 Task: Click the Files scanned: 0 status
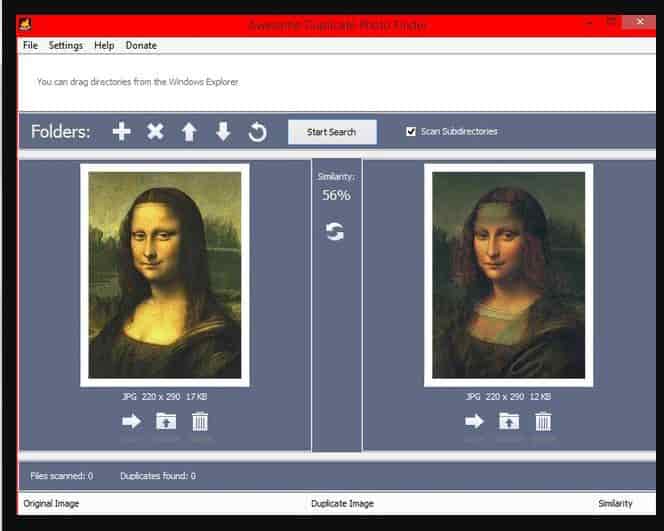pos(61,476)
